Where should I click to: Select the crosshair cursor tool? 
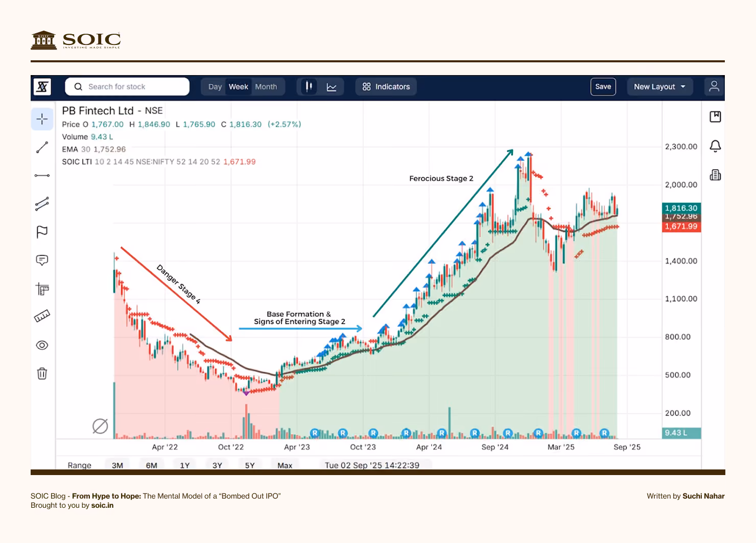click(42, 119)
